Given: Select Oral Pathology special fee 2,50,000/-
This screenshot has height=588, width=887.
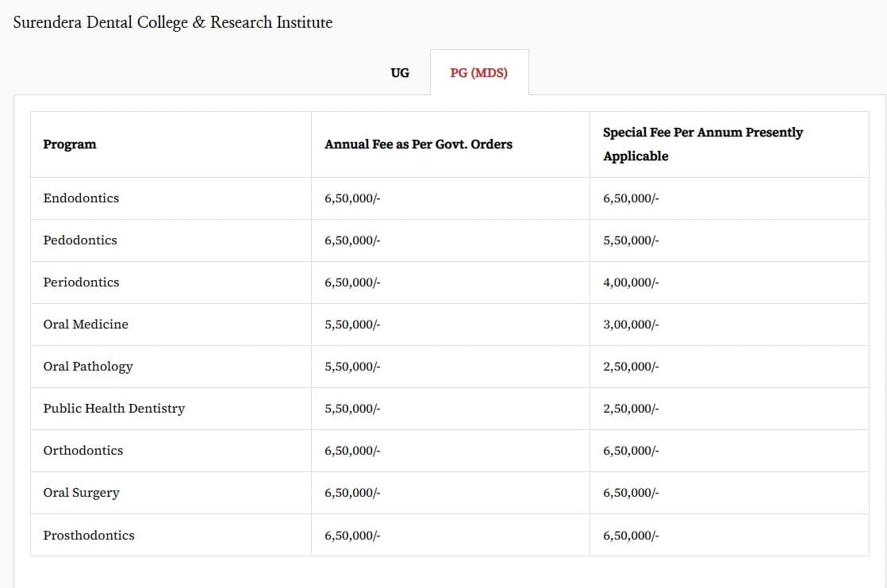Looking at the screenshot, I should (631, 367).
